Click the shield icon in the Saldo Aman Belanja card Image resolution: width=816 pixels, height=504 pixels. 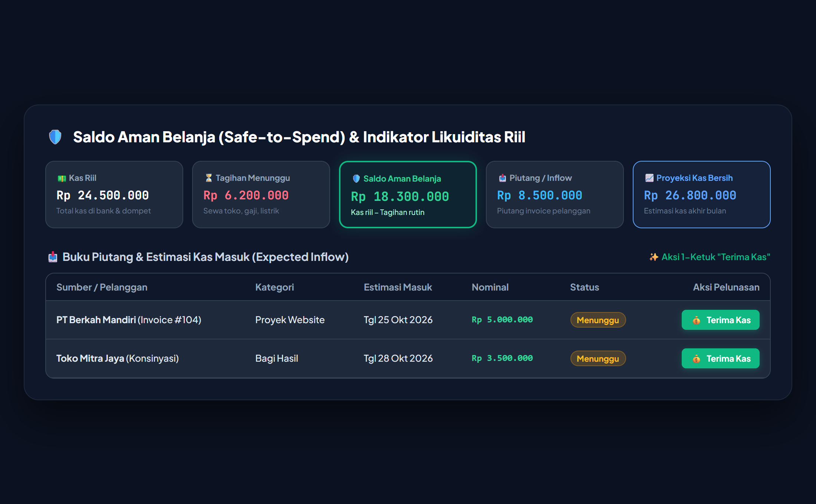click(x=356, y=179)
